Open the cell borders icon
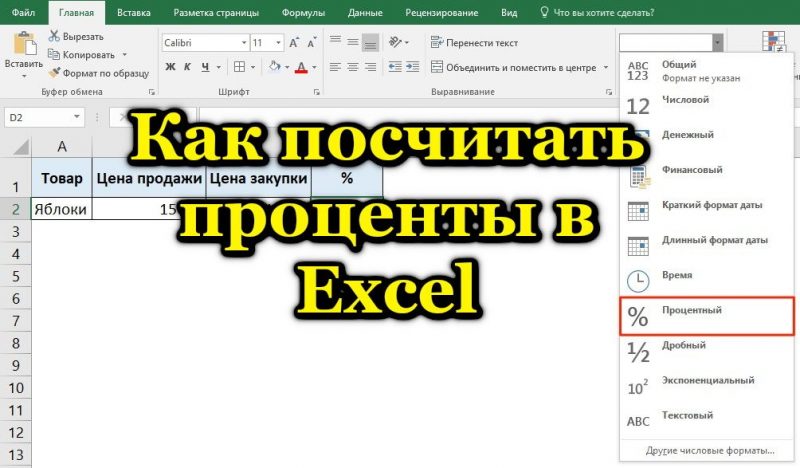This screenshot has height=468, width=800. 236,67
